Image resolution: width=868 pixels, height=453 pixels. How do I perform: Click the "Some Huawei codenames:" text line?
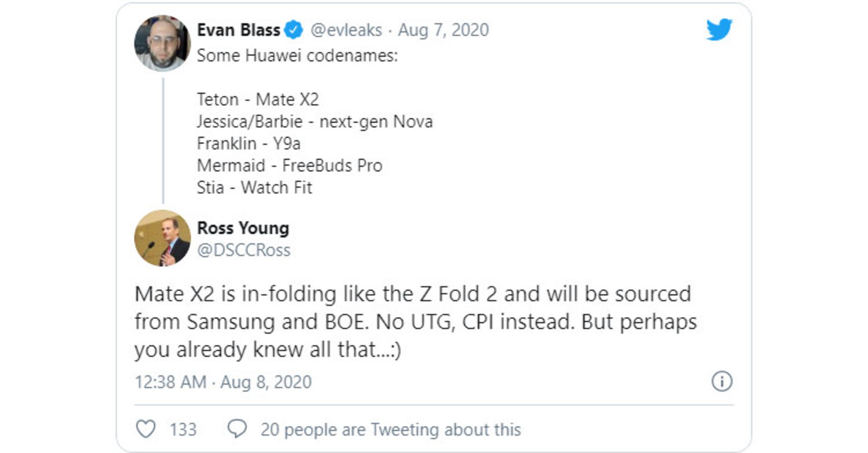(x=297, y=56)
